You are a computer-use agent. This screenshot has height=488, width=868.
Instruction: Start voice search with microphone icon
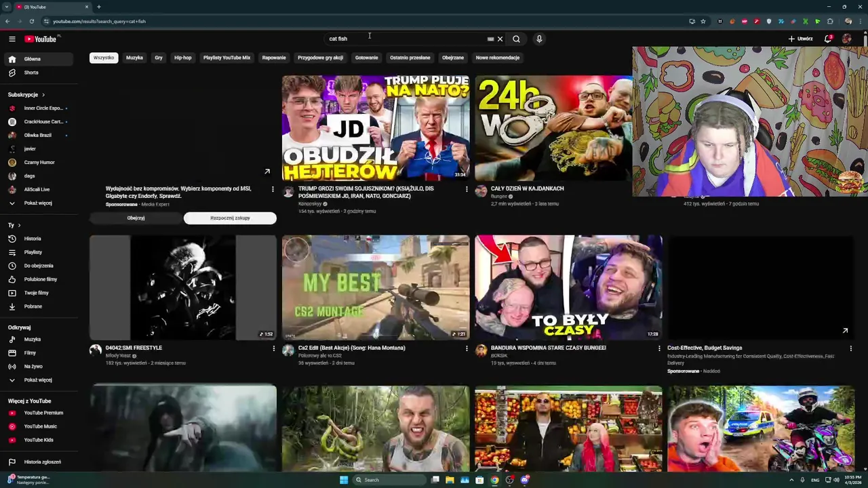[x=539, y=39]
